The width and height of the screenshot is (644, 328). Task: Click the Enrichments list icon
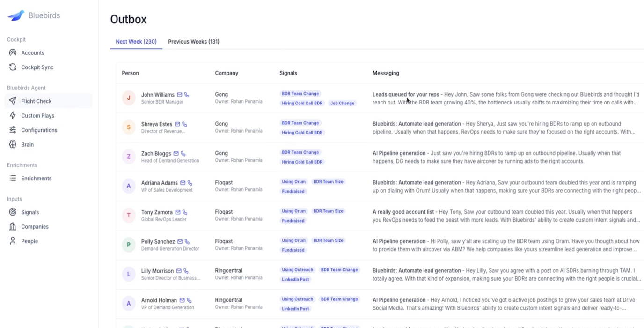pos(13,179)
